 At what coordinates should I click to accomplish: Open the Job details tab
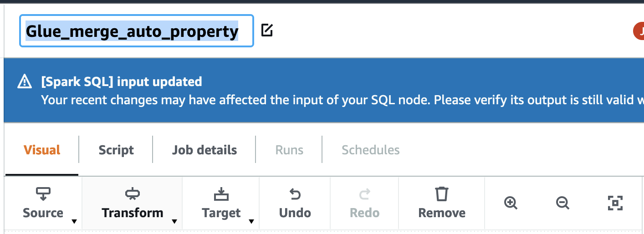point(204,150)
